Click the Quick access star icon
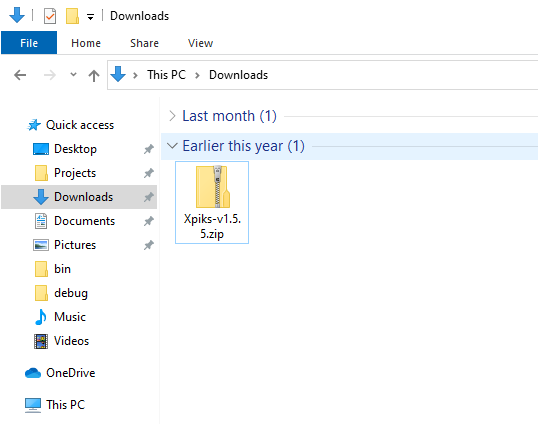Image resolution: width=538 pixels, height=424 pixels. 34,125
